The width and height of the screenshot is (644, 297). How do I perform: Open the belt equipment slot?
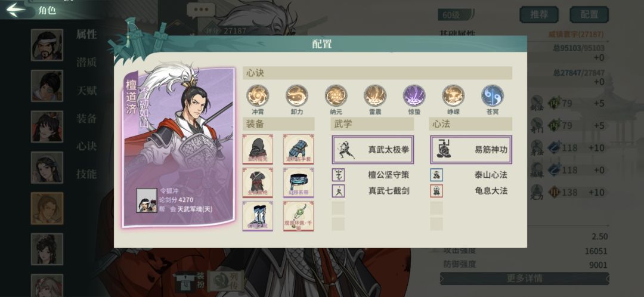299,183
